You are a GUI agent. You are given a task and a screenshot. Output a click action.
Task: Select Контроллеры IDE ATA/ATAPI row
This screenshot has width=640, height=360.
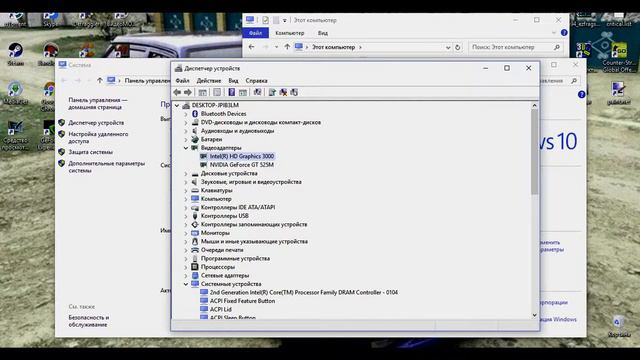pos(238,207)
